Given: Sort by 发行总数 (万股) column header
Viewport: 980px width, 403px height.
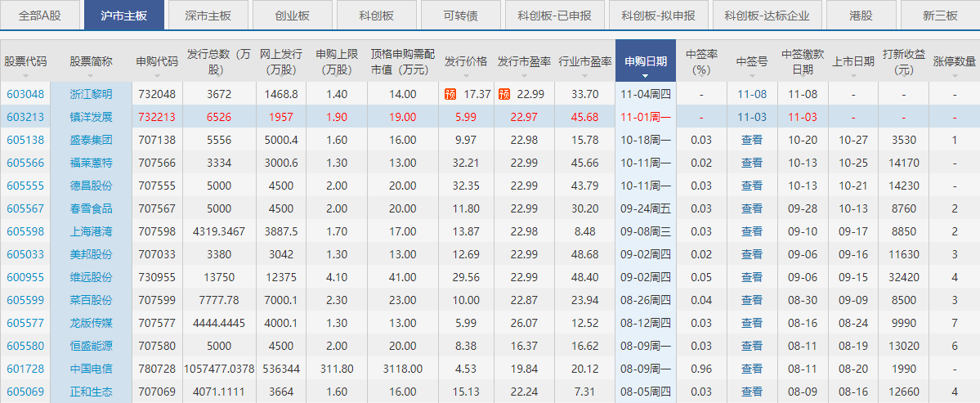Looking at the screenshot, I should [219, 62].
